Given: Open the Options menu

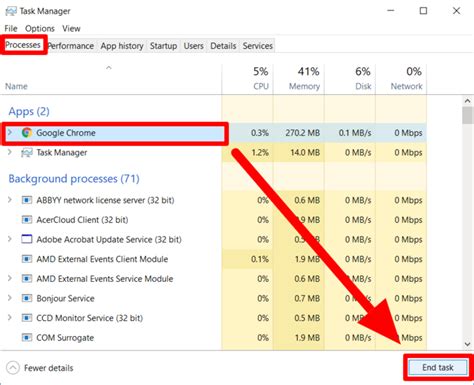Looking at the screenshot, I should coord(40,29).
